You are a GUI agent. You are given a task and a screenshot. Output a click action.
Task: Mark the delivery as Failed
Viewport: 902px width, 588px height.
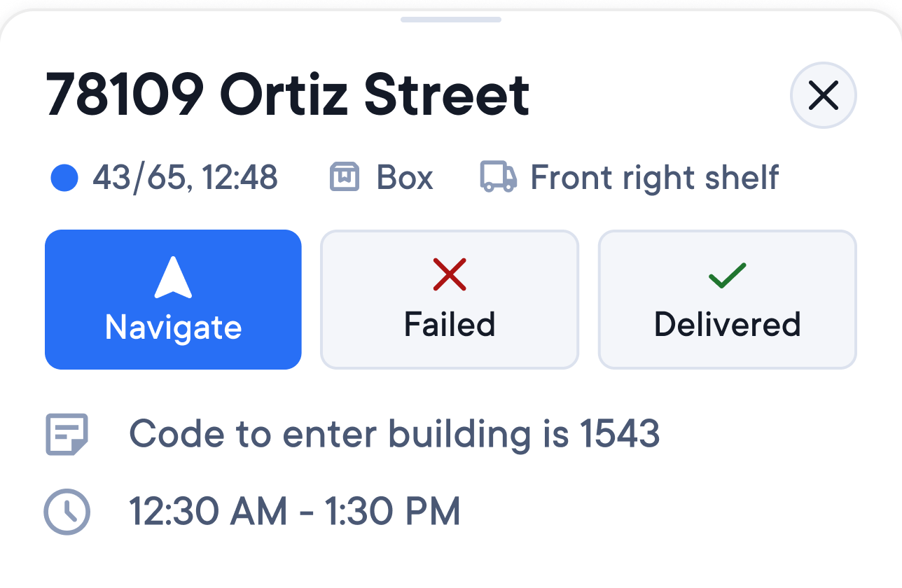(x=449, y=300)
